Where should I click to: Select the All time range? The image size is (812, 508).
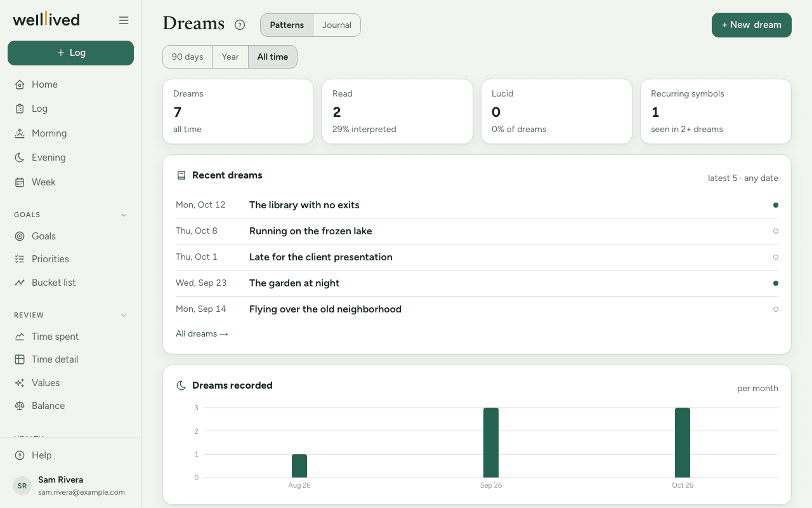click(x=273, y=57)
